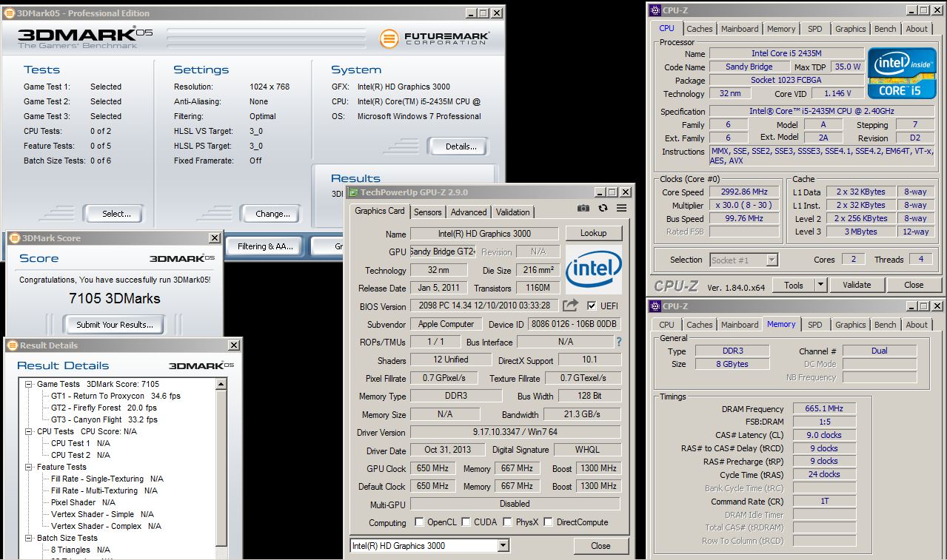Click the lower CPU-Z window title icon
Image resolution: width=947 pixels, height=560 pixels.
(655, 306)
